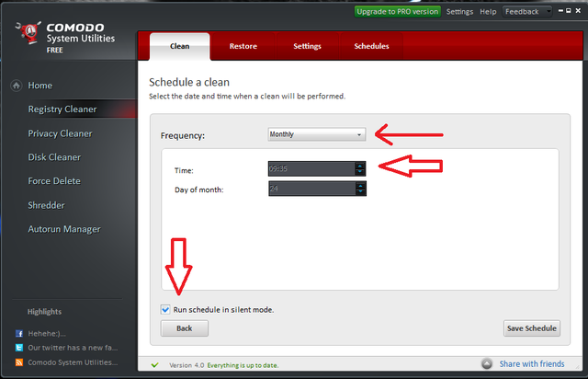The height and width of the screenshot is (379, 588).
Task: Switch to the Schedules tab
Action: tap(371, 46)
